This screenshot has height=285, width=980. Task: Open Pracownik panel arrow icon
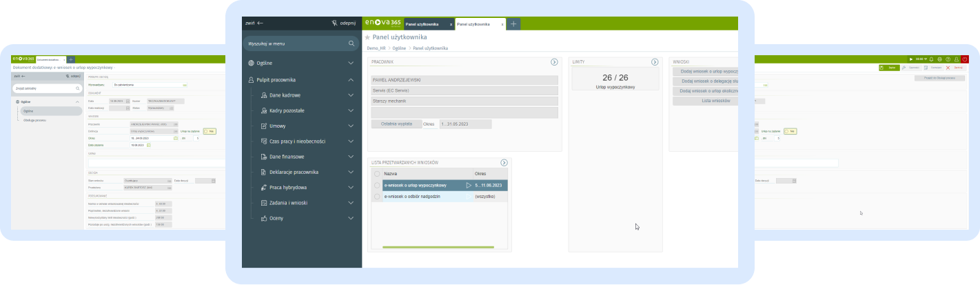(554, 62)
